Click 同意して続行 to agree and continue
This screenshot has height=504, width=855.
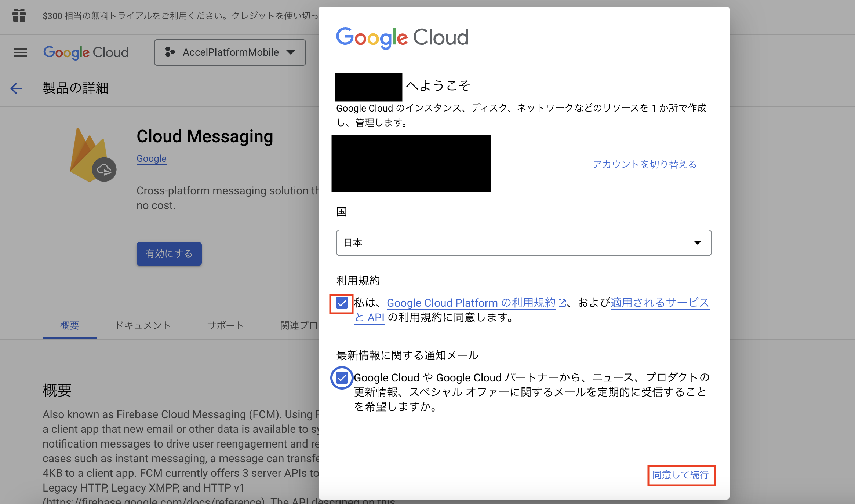(681, 475)
